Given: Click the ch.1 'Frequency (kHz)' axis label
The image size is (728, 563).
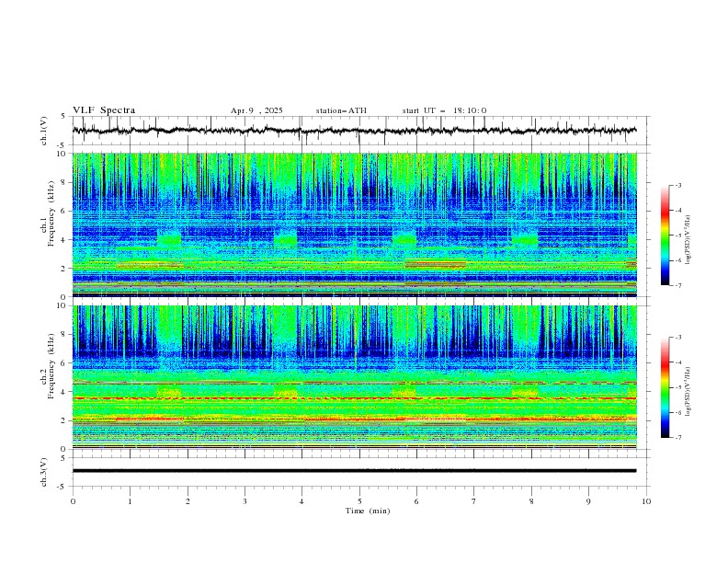Looking at the screenshot, I should pos(51,214).
